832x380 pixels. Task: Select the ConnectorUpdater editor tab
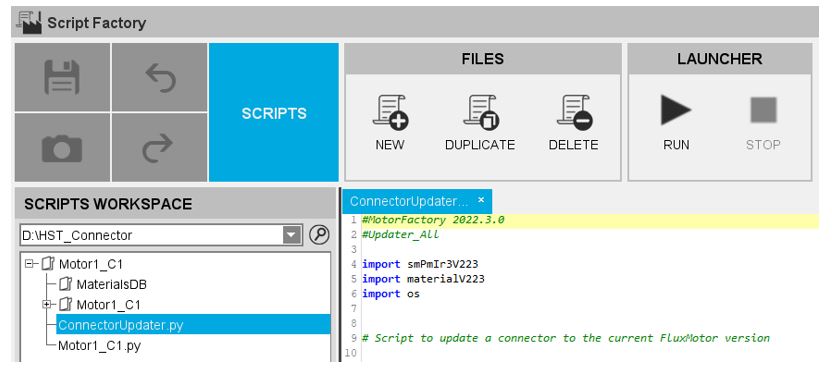pos(409,201)
